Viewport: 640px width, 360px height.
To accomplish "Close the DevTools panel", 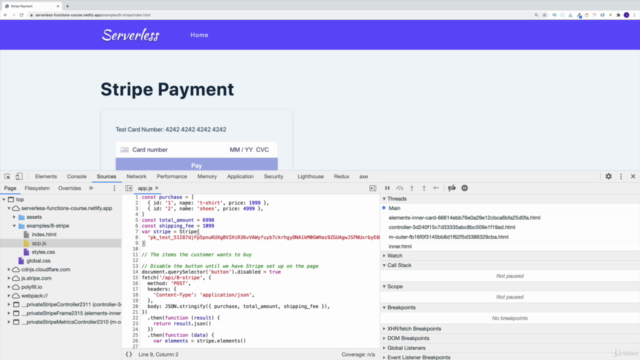I will (633, 176).
